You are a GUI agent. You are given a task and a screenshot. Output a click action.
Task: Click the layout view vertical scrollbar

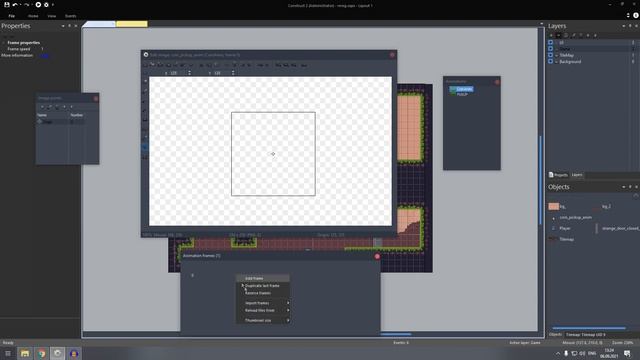pyautogui.click(x=541, y=180)
